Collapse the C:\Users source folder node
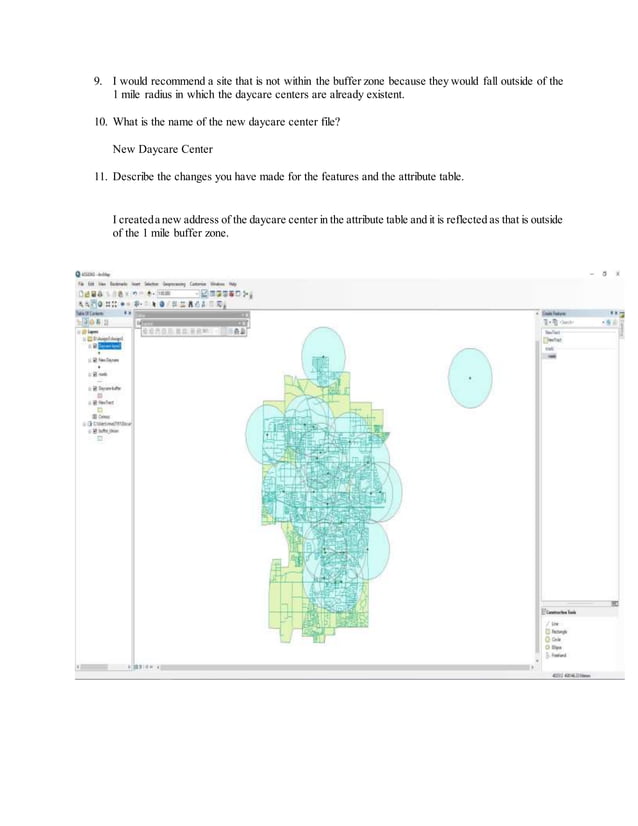The width and height of the screenshot is (638, 826). click(84, 424)
